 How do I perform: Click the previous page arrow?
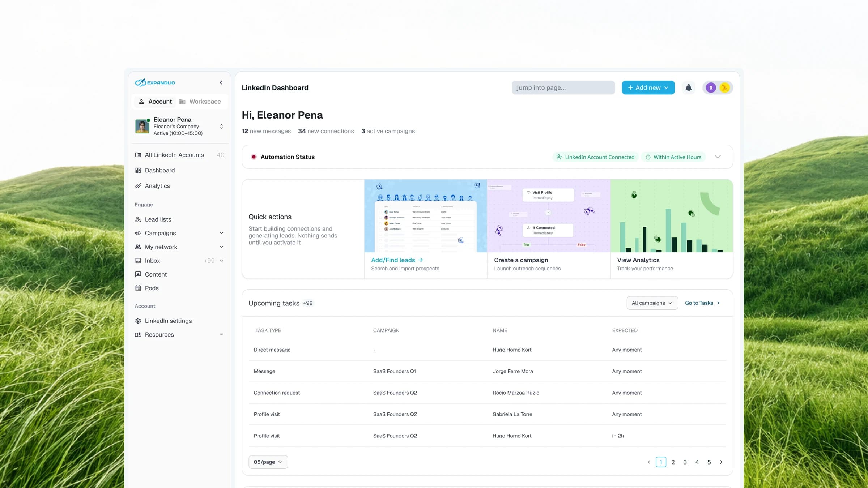(x=649, y=462)
